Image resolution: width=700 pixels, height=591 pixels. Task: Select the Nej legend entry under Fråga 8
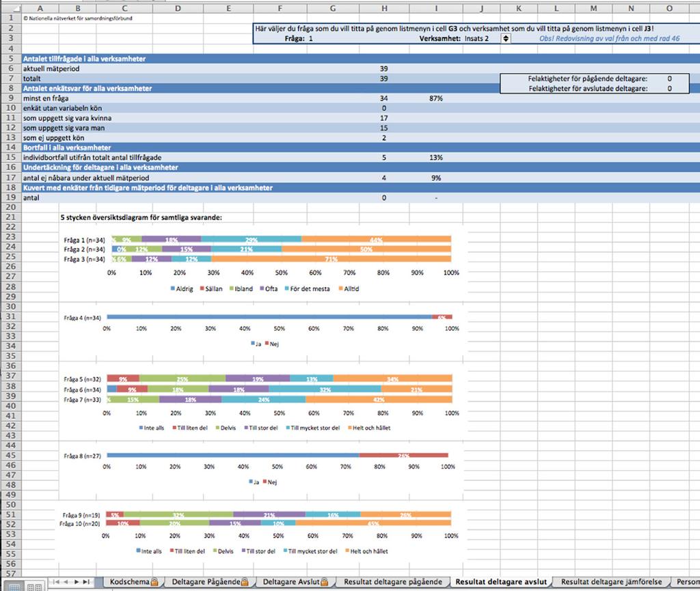coord(270,482)
